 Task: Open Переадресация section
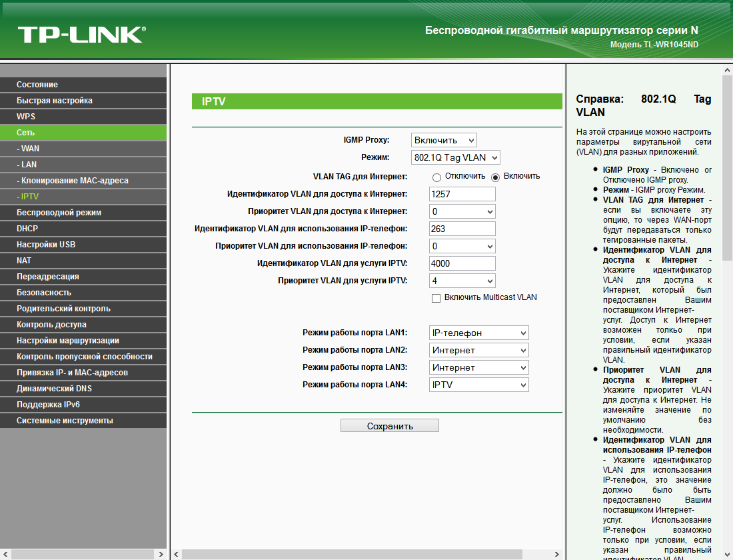(83, 277)
